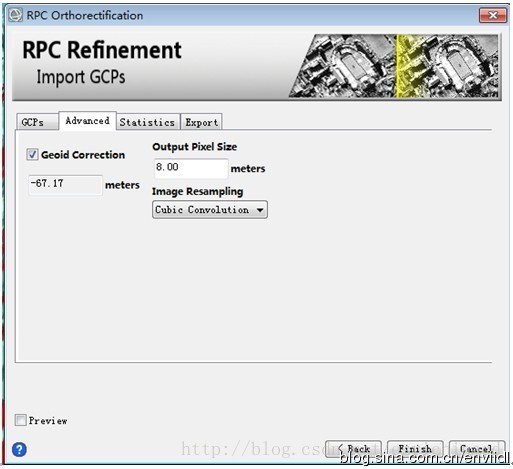Uncheck the Geoid Correction checkbox
This screenshot has width=513, height=469.
click(32, 154)
